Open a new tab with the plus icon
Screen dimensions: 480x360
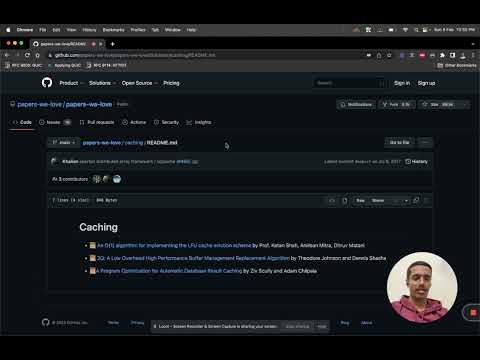[113, 44]
